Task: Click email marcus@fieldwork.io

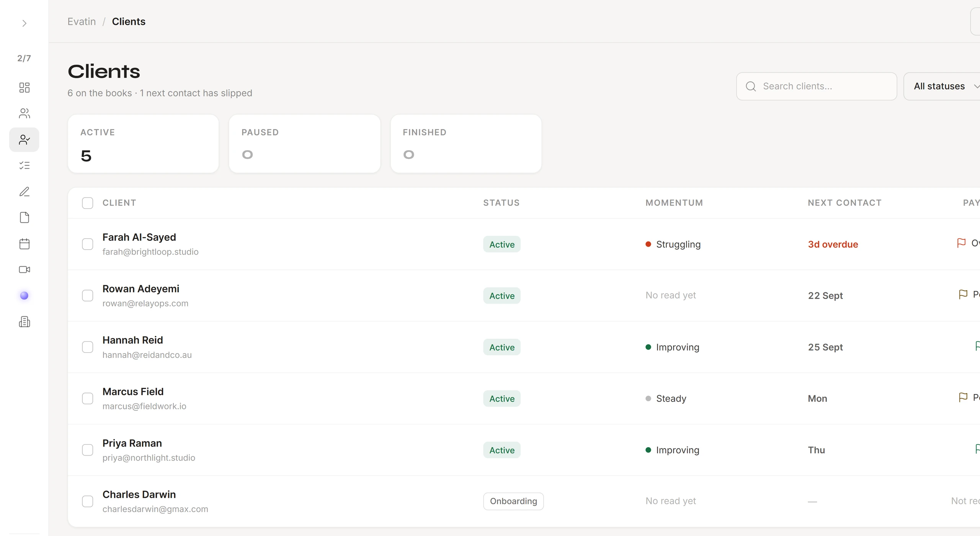Action: [x=144, y=406]
